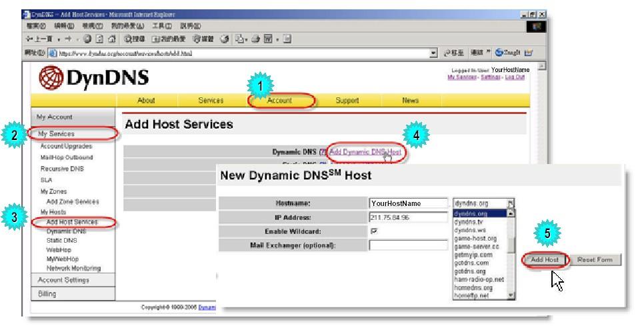Open the Edit menu (second menu)

tap(63, 26)
